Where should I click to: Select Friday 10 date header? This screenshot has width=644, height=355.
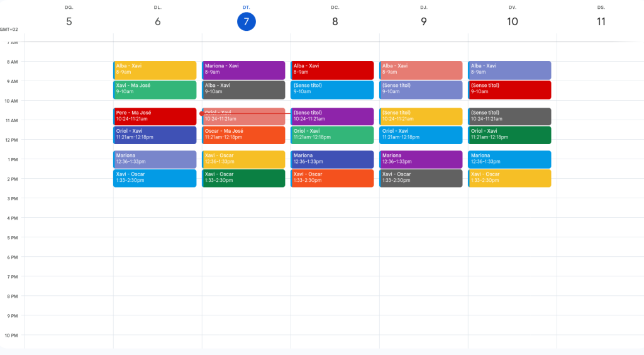(513, 21)
